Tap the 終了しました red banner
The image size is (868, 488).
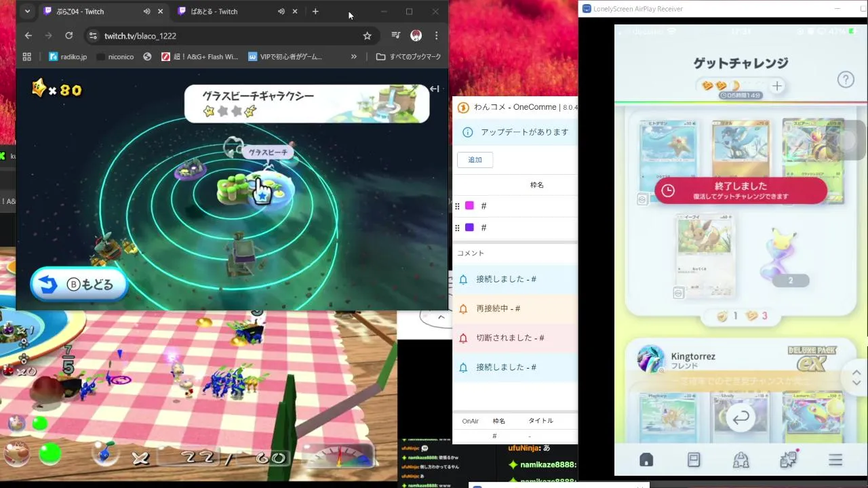(x=741, y=190)
